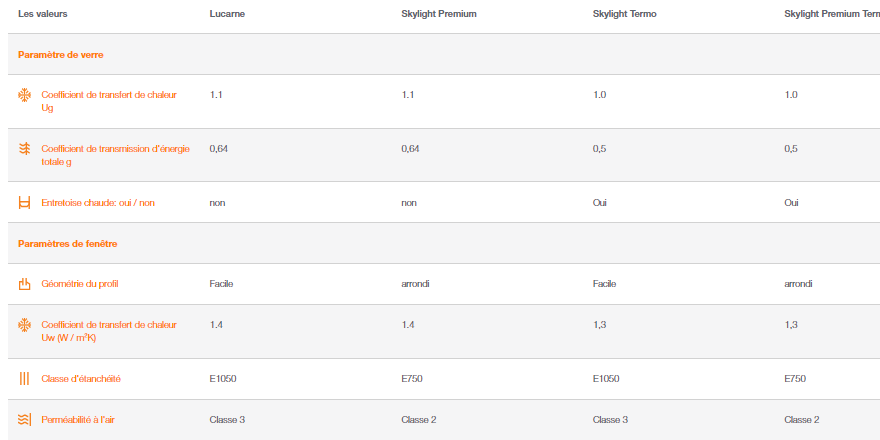Click the Paramètre de verre section heading
Image resolution: width=880 pixels, height=440 pixels.
tap(61, 55)
